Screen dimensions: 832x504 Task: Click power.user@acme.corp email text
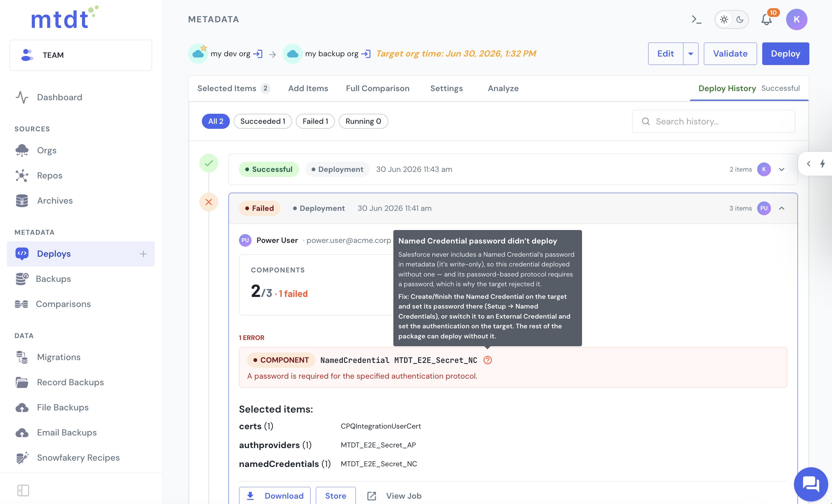pyautogui.click(x=348, y=240)
